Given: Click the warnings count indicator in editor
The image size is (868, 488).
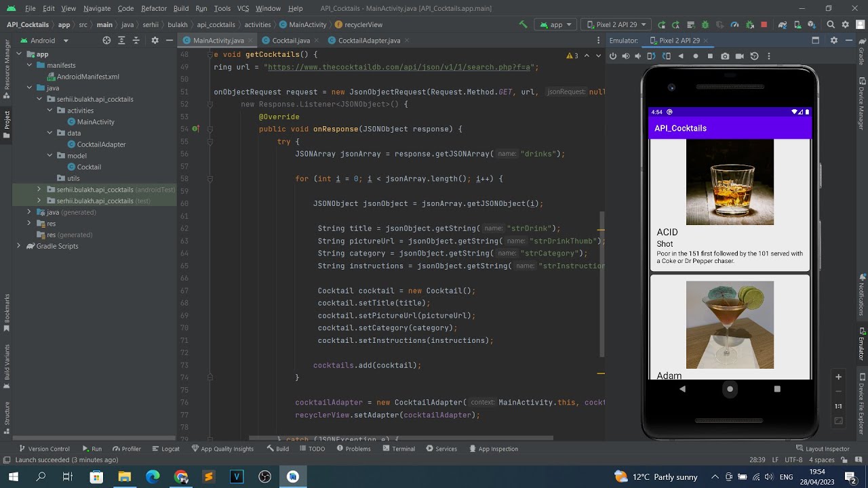Looking at the screenshot, I should (x=572, y=56).
